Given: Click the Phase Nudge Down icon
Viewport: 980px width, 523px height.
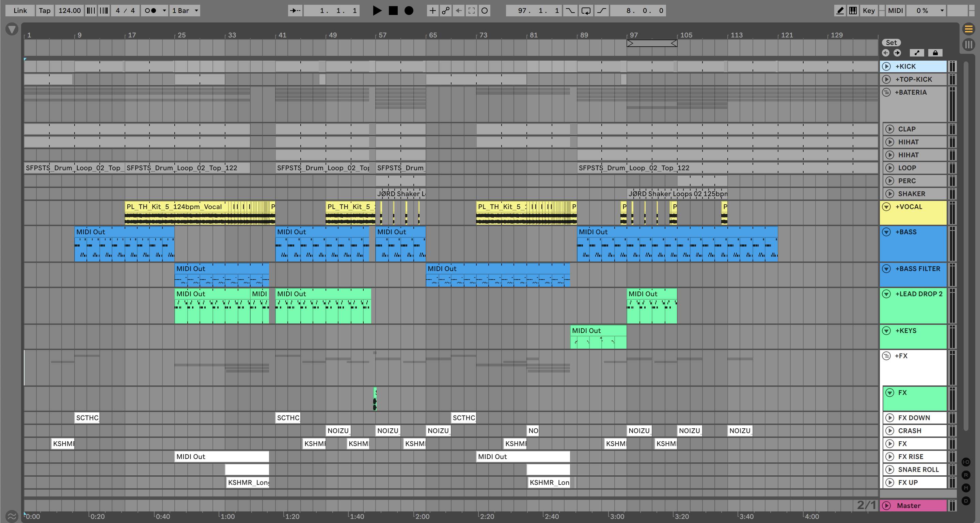Looking at the screenshot, I should [91, 11].
